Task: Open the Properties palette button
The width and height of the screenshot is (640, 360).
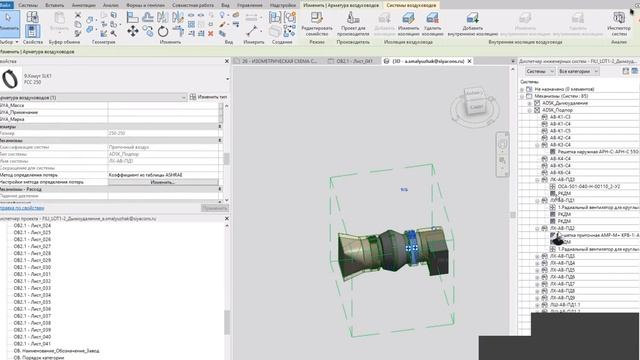Action: point(32,31)
